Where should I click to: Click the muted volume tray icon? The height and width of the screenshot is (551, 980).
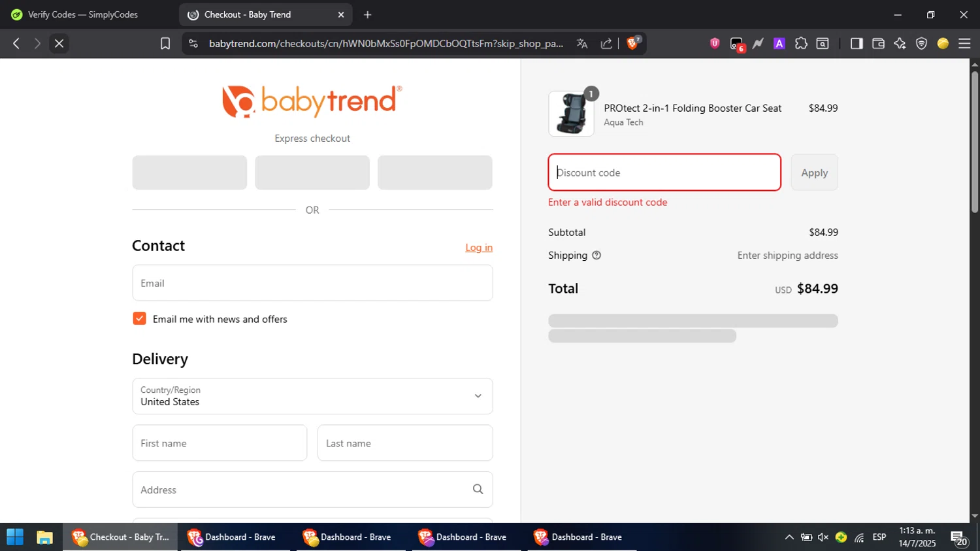(823, 537)
